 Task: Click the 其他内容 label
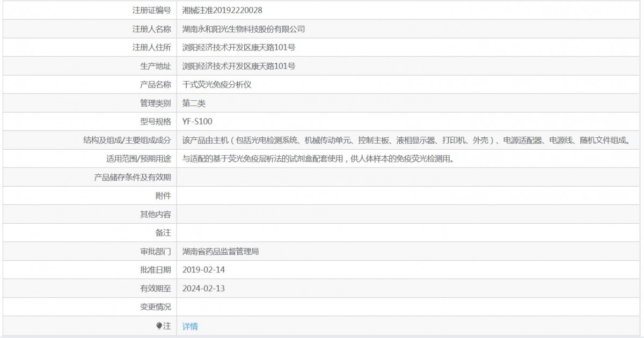coord(155,214)
